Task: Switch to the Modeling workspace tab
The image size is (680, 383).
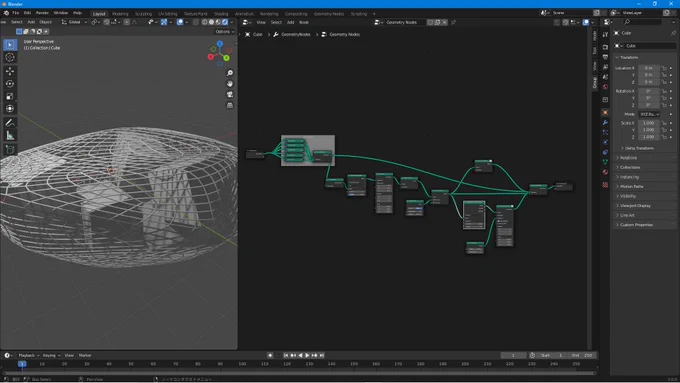Action: pos(120,14)
